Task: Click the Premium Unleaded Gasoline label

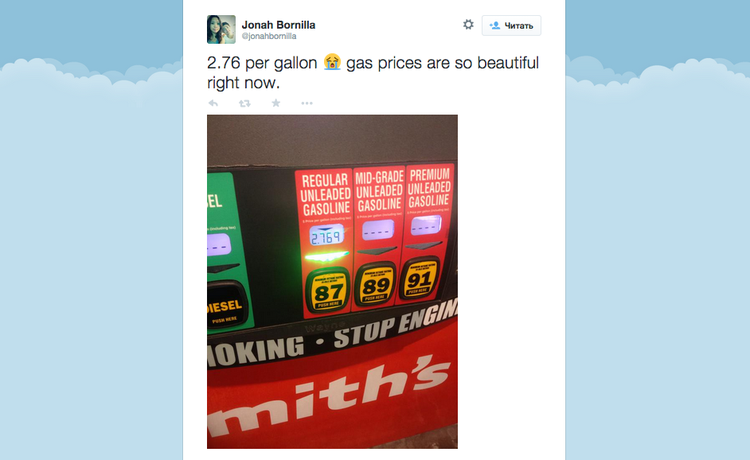Action: tap(429, 188)
